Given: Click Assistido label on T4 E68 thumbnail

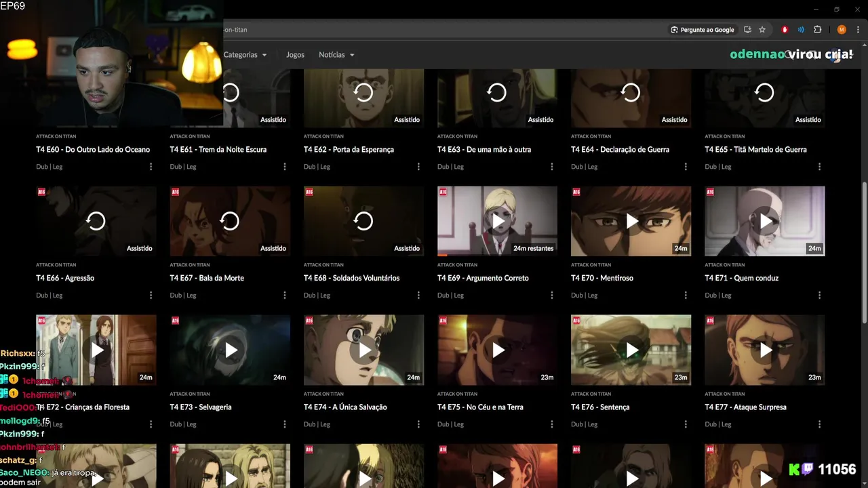Looking at the screenshot, I should click(407, 249).
